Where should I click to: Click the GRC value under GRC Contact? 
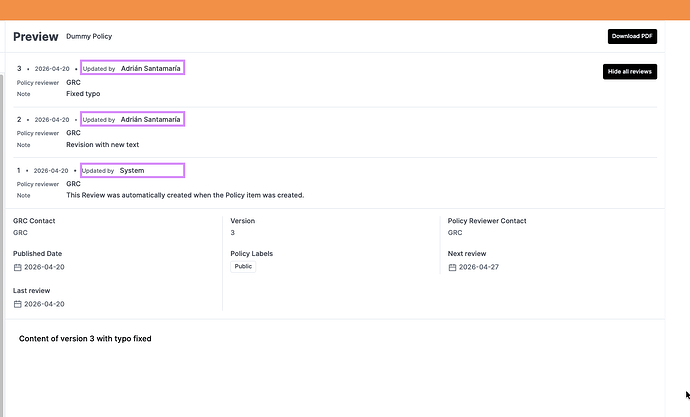tap(20, 233)
